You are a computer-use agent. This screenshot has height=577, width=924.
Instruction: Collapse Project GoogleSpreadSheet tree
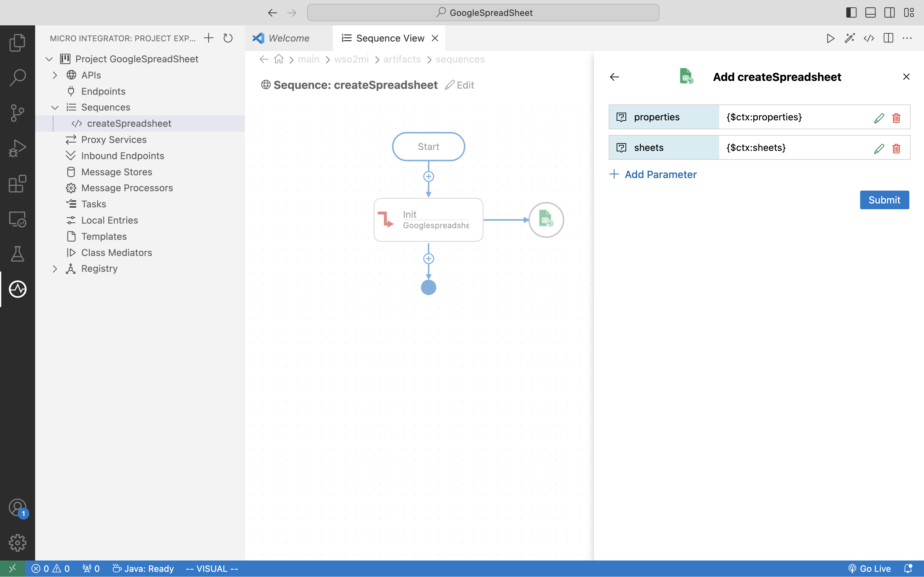pyautogui.click(x=49, y=59)
